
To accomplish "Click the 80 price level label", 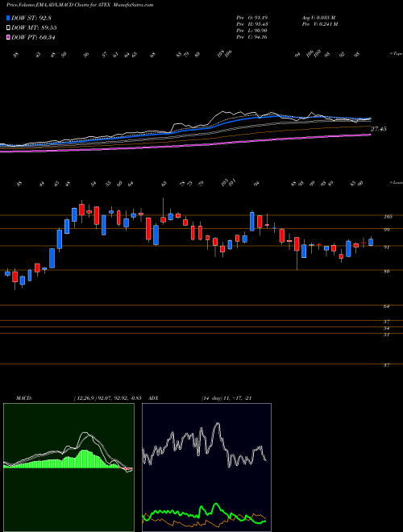I will tap(386, 271).
